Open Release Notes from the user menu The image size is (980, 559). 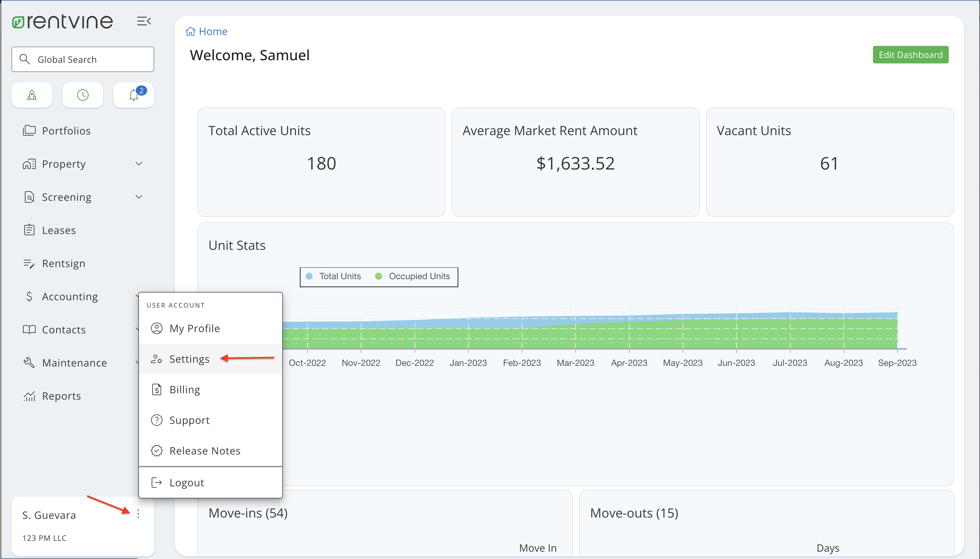(x=205, y=451)
